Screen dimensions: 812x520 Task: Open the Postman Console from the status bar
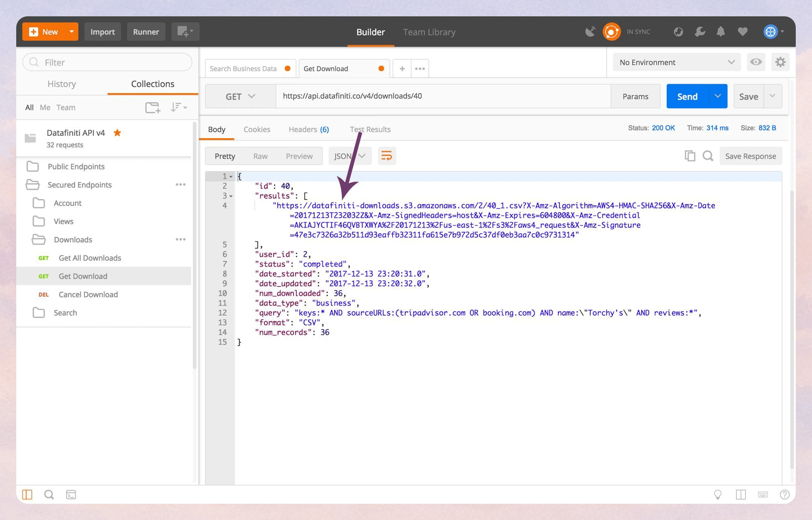click(71, 494)
